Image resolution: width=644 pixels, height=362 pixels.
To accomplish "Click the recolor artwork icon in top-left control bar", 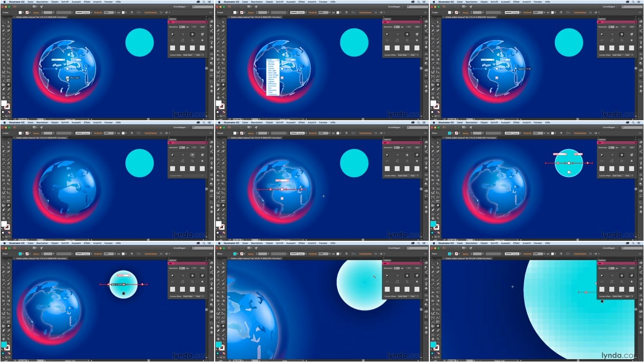I will 133,13.
